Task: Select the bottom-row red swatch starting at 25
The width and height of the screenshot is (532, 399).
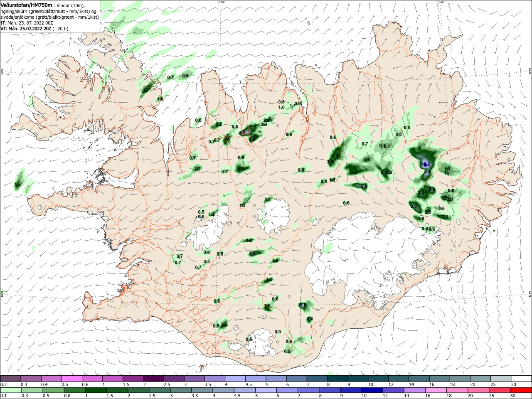Action: click(x=500, y=390)
